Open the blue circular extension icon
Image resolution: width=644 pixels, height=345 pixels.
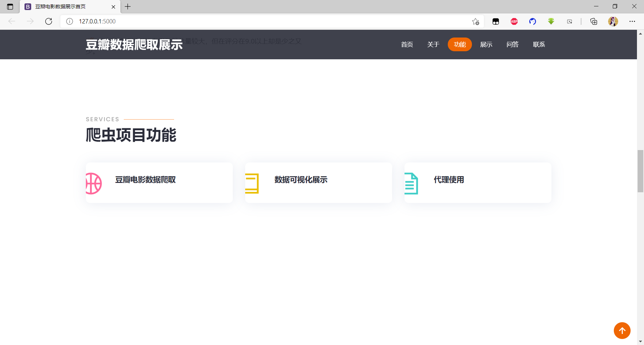(533, 21)
